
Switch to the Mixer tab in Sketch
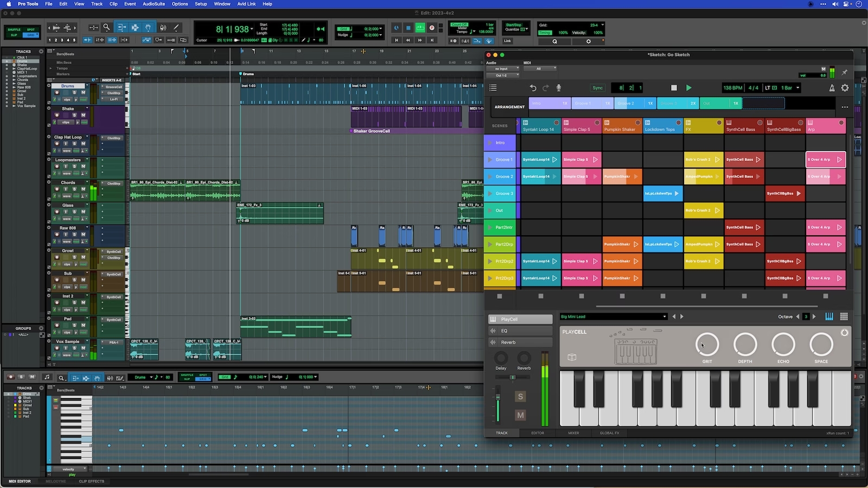click(573, 433)
